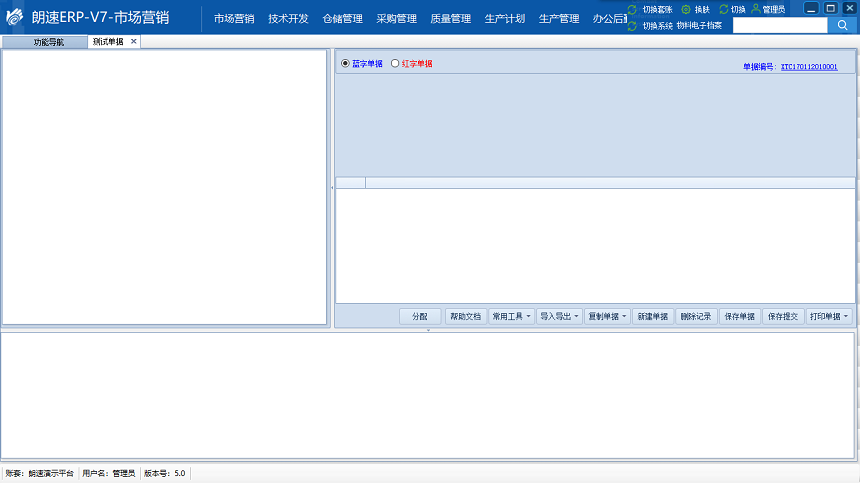Click the 切换系统 refresh icon
860x483 pixels.
[x=632, y=26]
